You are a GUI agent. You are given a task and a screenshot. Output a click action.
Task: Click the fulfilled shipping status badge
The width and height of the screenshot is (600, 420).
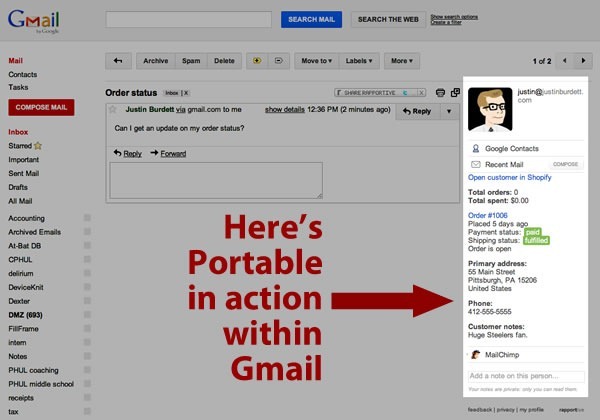coord(536,240)
